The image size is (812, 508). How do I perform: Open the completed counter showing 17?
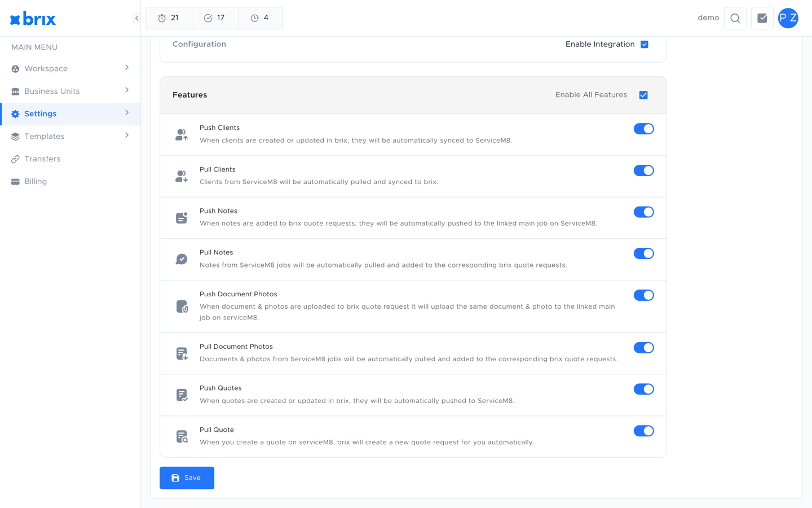click(215, 18)
